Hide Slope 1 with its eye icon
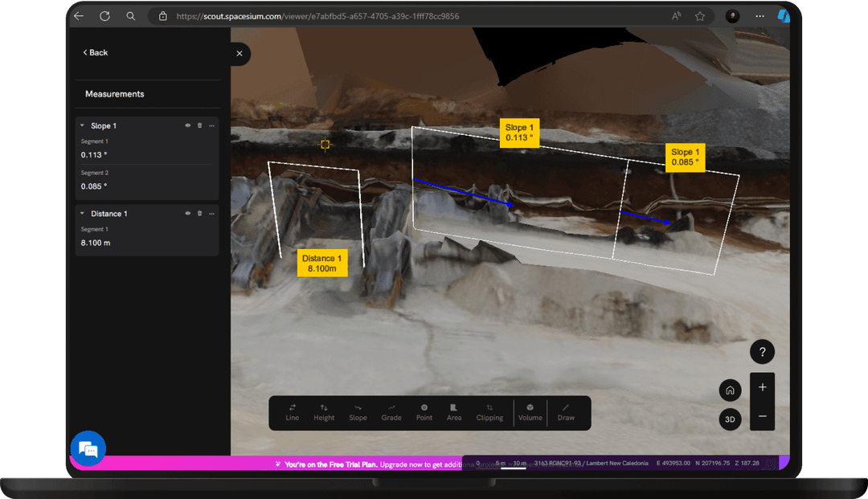The image size is (868, 499). click(x=188, y=126)
